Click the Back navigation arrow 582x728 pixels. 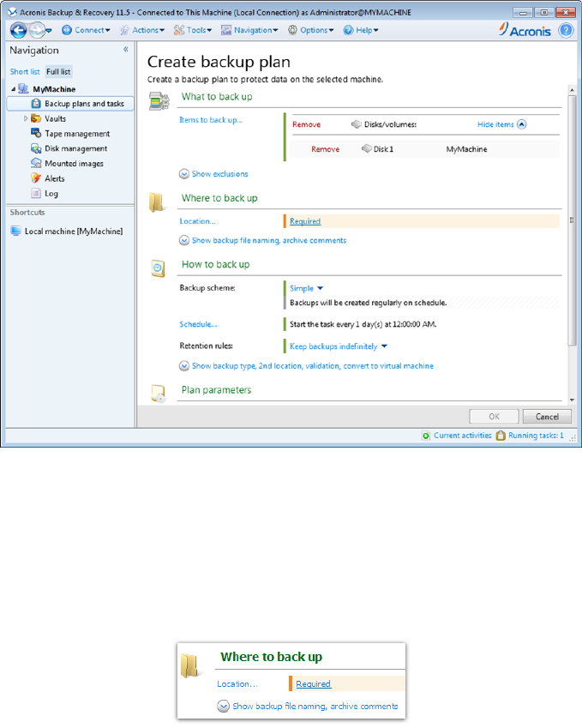point(19,31)
